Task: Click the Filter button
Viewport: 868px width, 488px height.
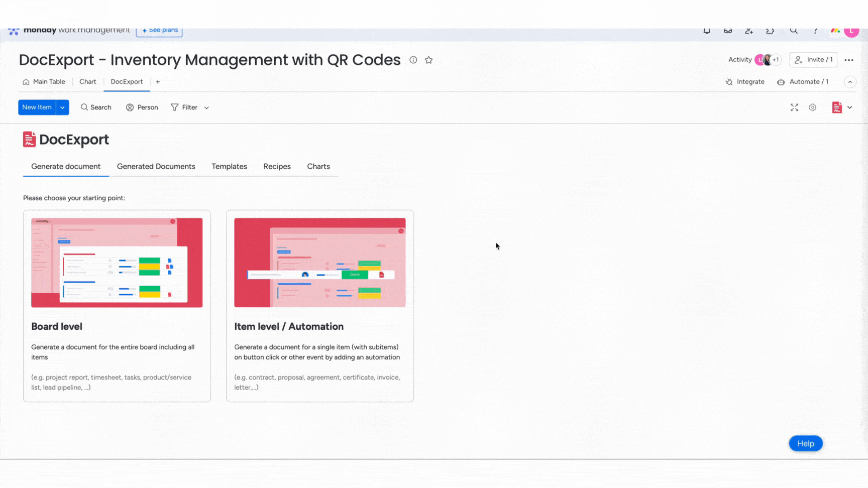Action: point(184,107)
